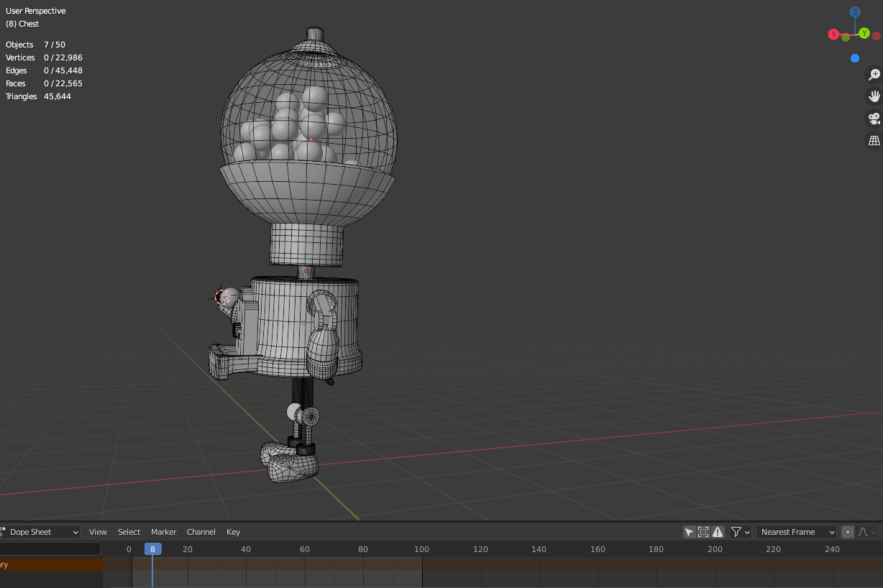Image resolution: width=883 pixels, height=588 pixels.
Task: Toggle the camera view icon
Action: click(874, 119)
